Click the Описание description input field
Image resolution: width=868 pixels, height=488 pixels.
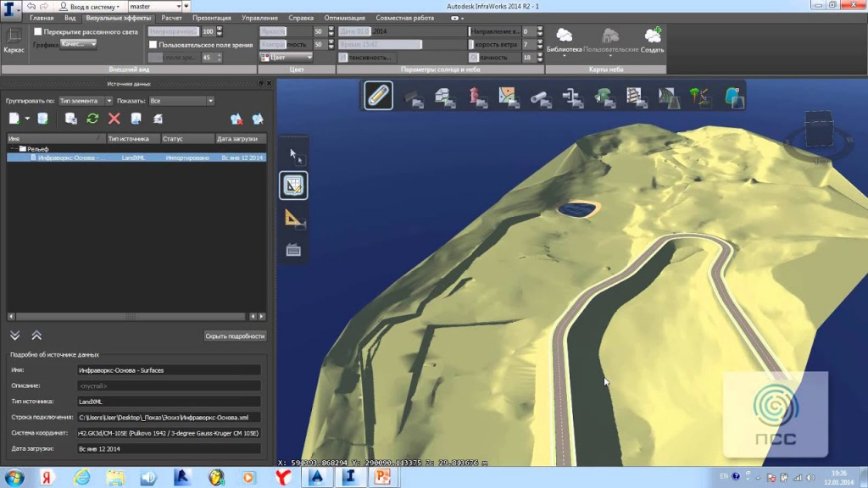click(168, 385)
